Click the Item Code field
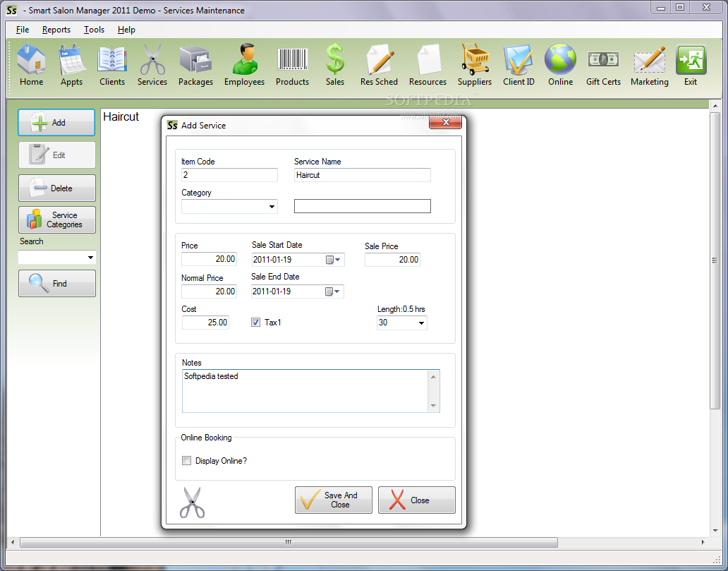 (x=229, y=175)
